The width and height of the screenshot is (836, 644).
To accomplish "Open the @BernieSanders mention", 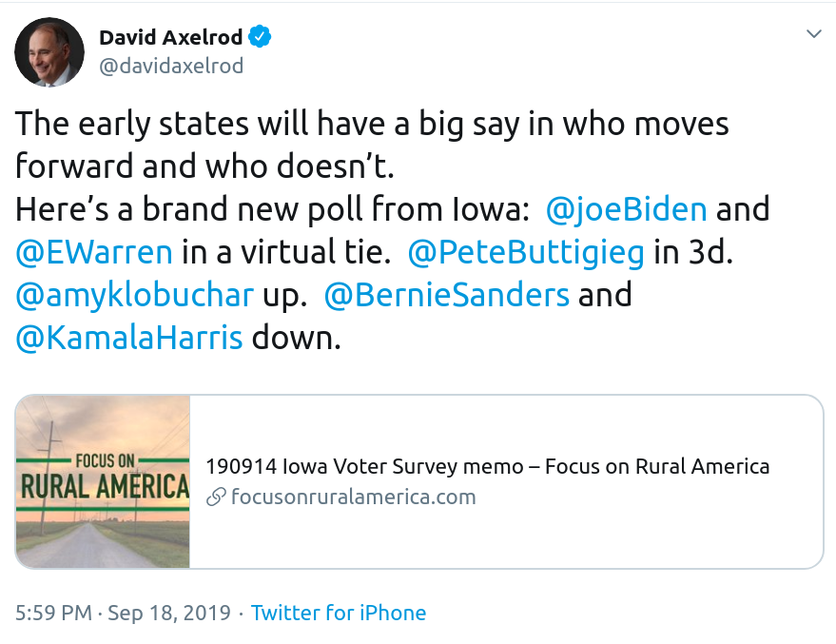I will tap(447, 295).
